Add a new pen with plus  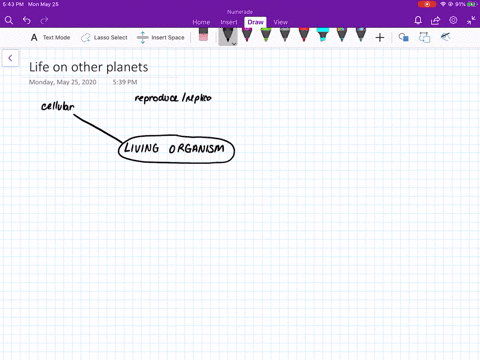tap(380, 38)
